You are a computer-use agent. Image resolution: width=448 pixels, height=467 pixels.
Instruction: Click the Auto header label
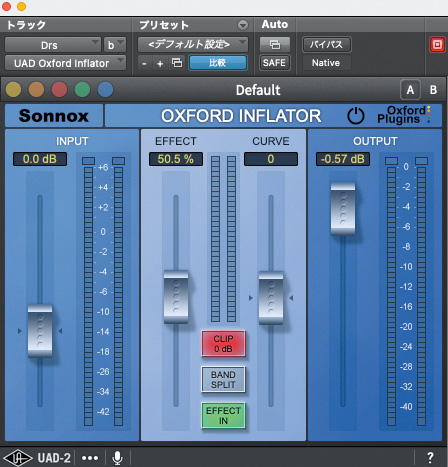click(275, 24)
